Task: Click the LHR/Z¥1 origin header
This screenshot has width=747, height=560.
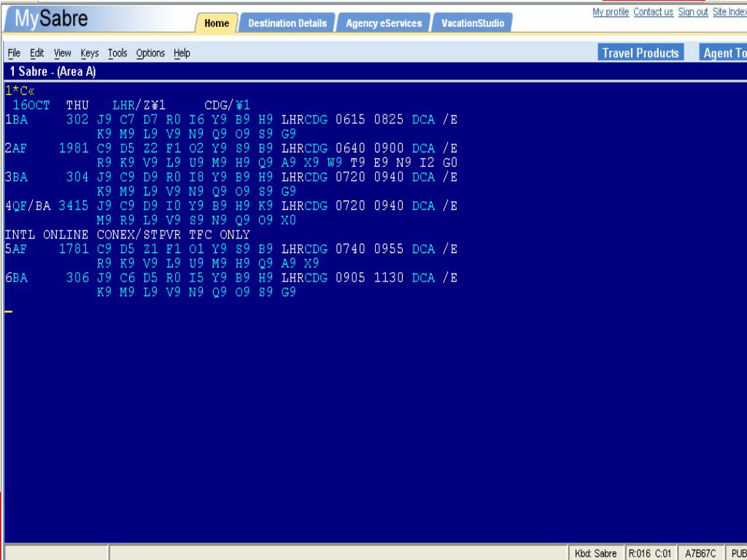Action: (x=139, y=105)
